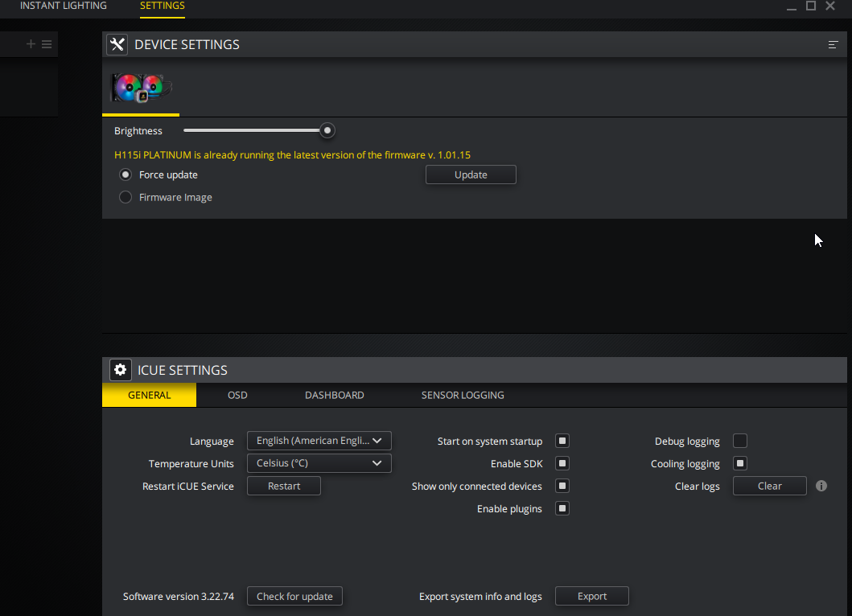Toggle Show only connected devices checkbox

562,486
